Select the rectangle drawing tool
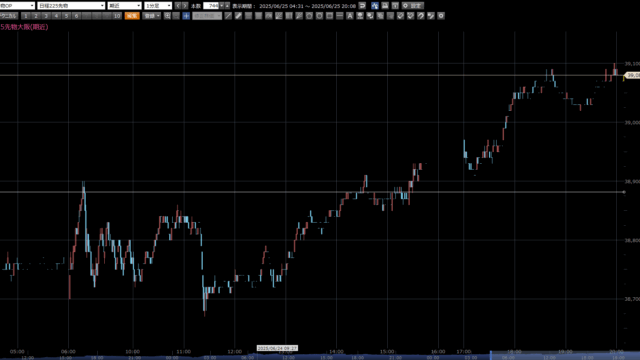This screenshot has width=640, height=360. [329, 16]
